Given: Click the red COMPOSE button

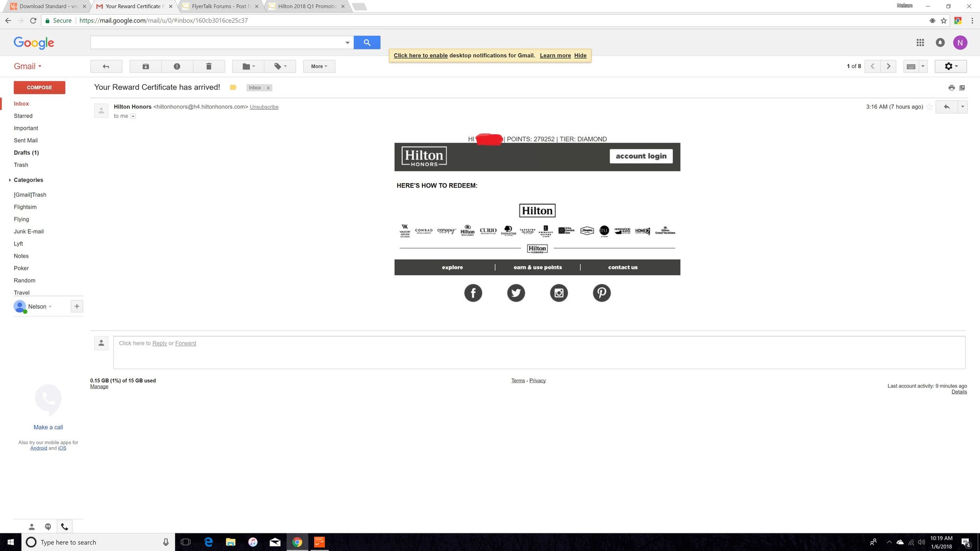Looking at the screenshot, I should point(39,88).
